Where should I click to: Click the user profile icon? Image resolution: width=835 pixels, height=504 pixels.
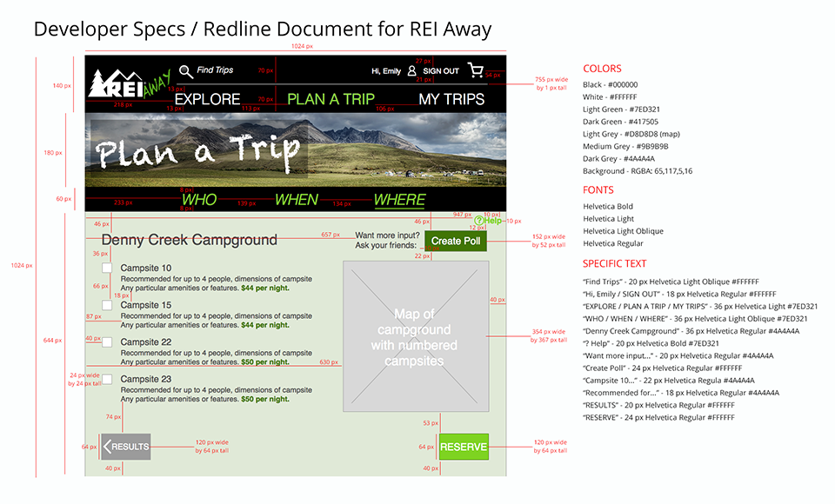[411, 70]
